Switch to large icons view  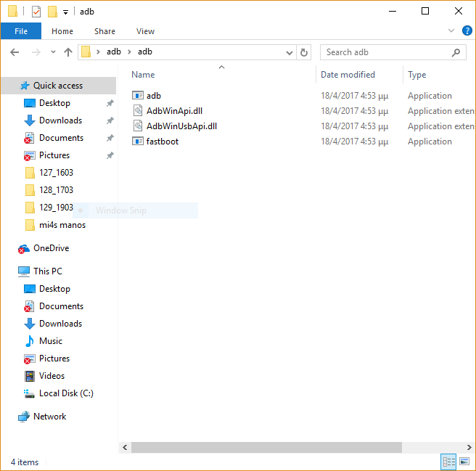click(464, 462)
